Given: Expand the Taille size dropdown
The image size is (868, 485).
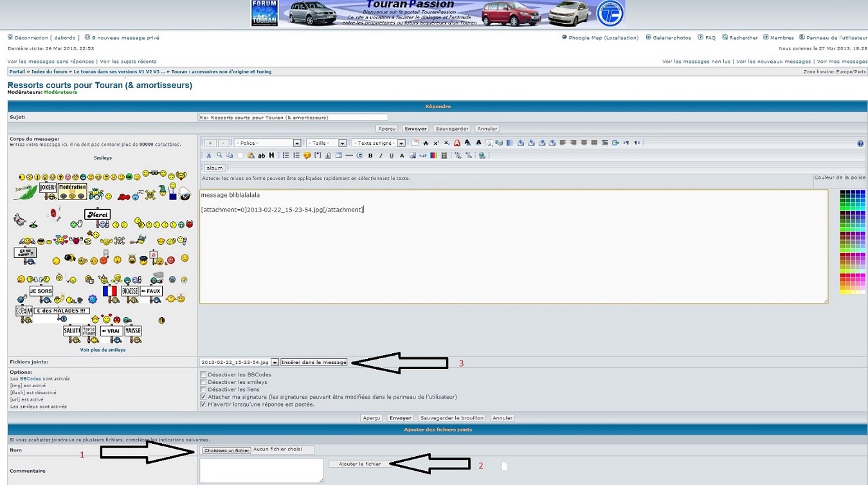Looking at the screenshot, I should 326,143.
